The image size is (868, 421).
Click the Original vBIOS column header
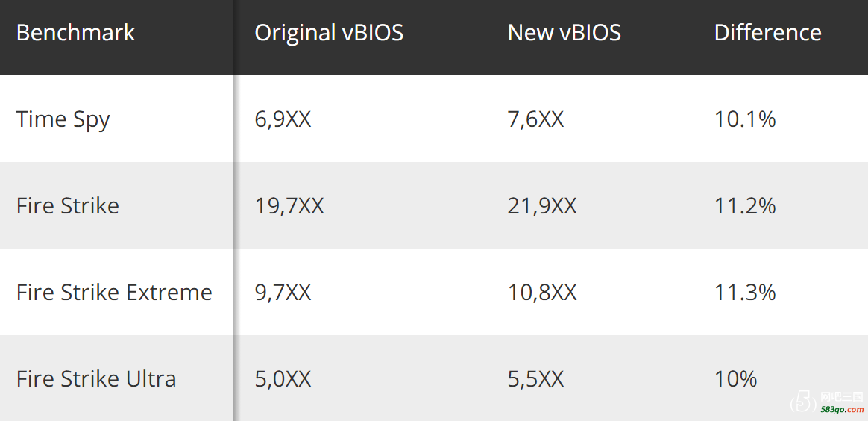(x=329, y=33)
